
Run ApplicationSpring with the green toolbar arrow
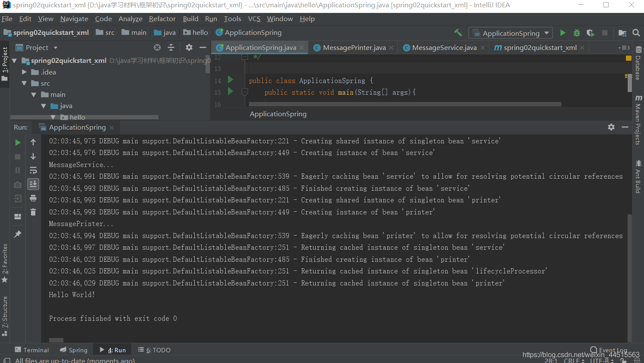pos(563,33)
